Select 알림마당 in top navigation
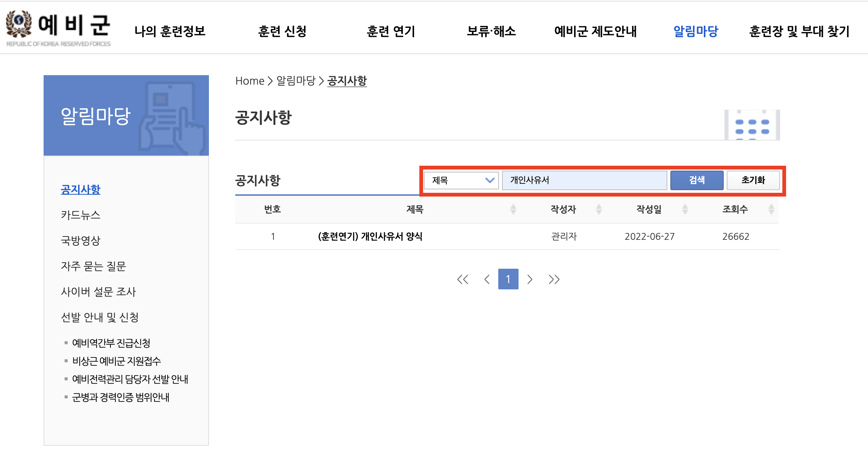868x466 pixels. tap(696, 31)
